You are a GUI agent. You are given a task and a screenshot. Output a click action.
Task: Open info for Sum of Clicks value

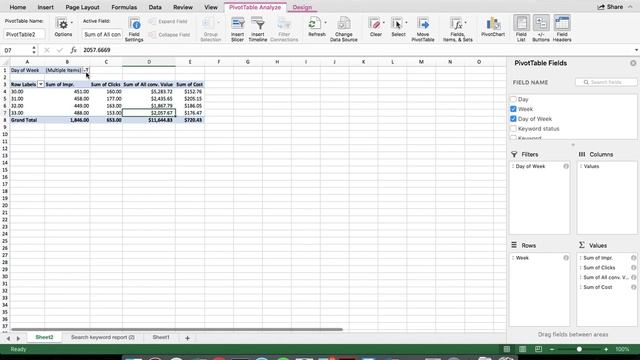tap(633, 267)
